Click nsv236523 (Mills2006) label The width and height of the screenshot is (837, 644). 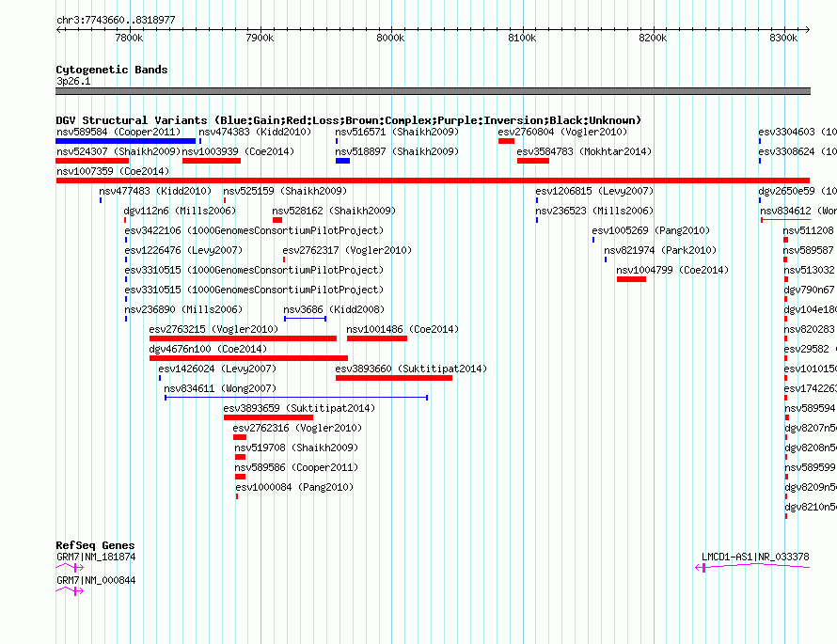click(x=594, y=211)
